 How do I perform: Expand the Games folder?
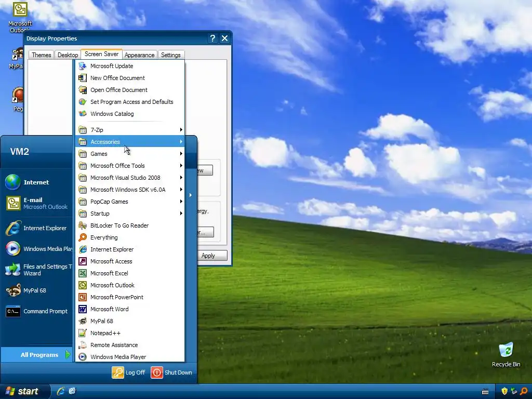130,154
